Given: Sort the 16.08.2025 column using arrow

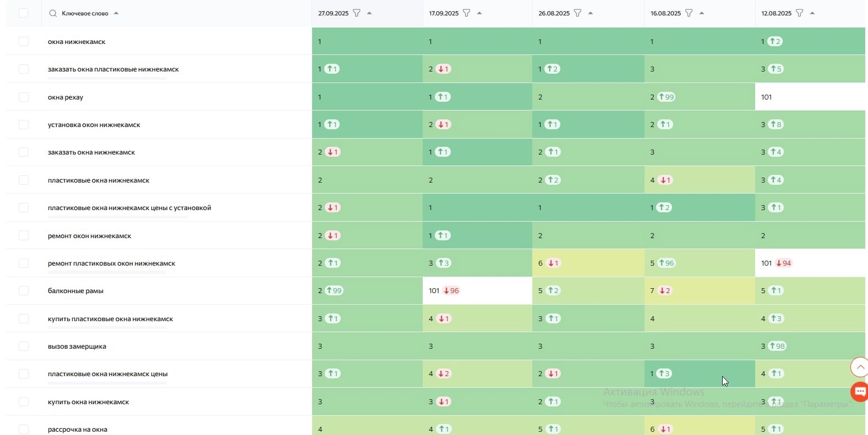Looking at the screenshot, I should tap(702, 13).
